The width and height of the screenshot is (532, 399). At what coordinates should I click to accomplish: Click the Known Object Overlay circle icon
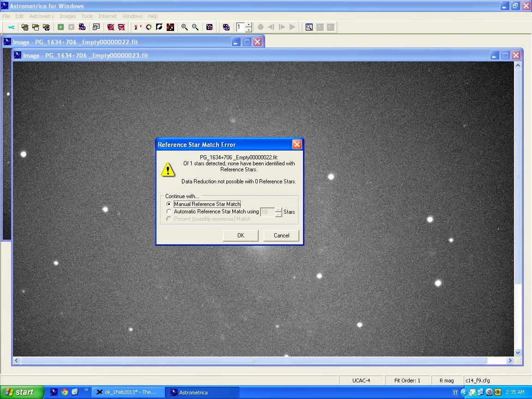[149, 27]
